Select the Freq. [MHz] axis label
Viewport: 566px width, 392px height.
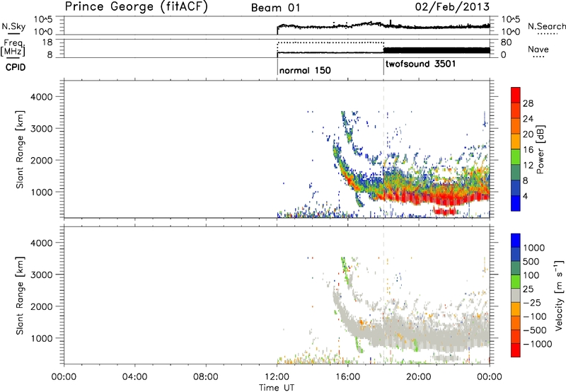pos(13,47)
